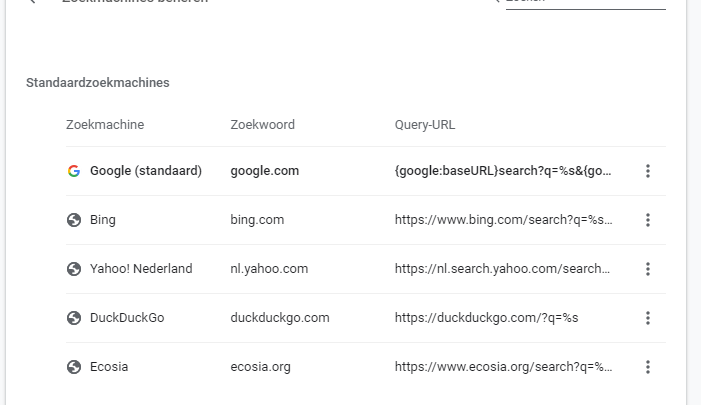Select the Google (standaard) search engine name

pyautogui.click(x=146, y=171)
